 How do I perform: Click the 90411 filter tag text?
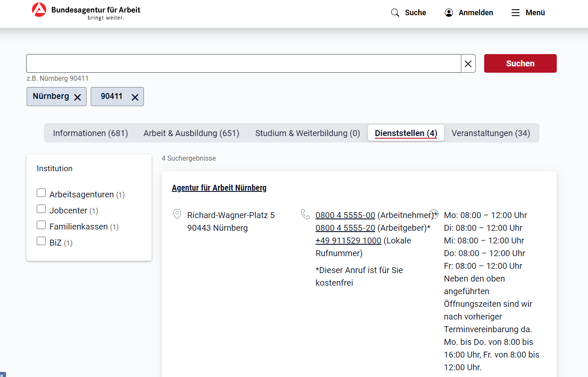coord(111,96)
